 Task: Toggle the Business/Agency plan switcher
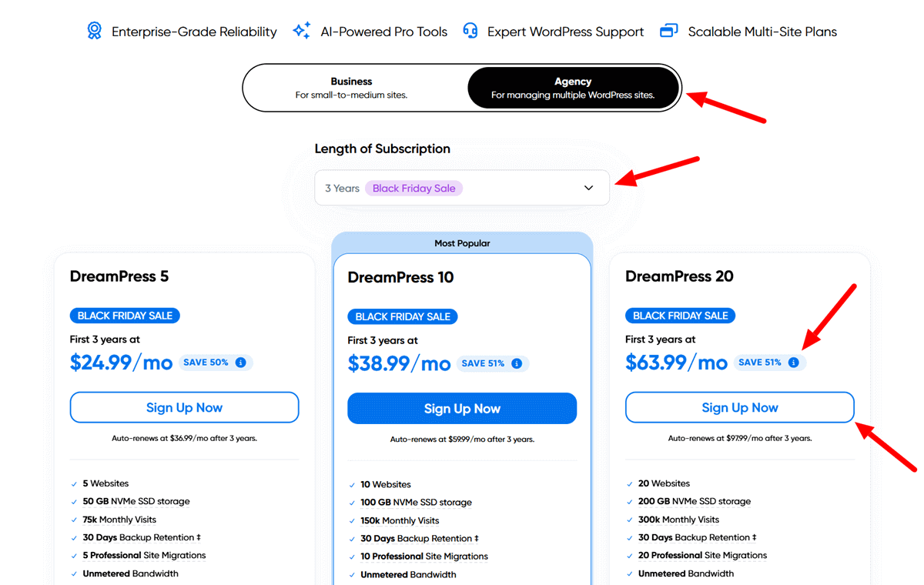(x=462, y=87)
